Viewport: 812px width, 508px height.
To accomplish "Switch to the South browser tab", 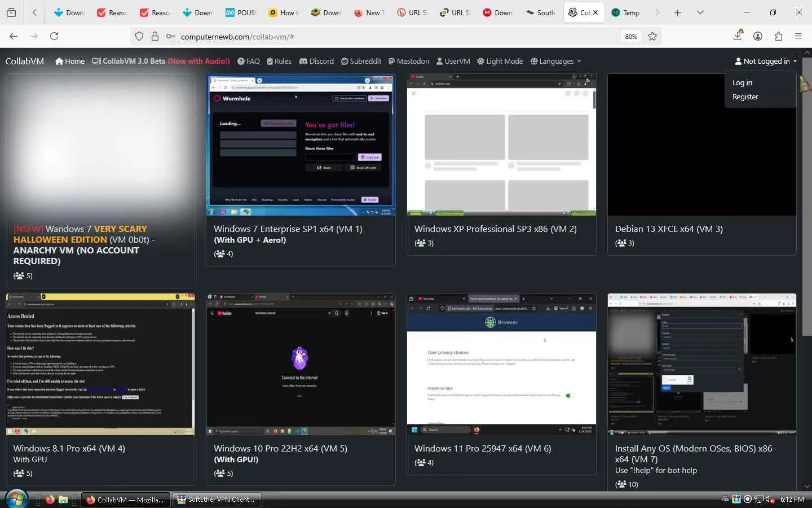I will pos(541,12).
